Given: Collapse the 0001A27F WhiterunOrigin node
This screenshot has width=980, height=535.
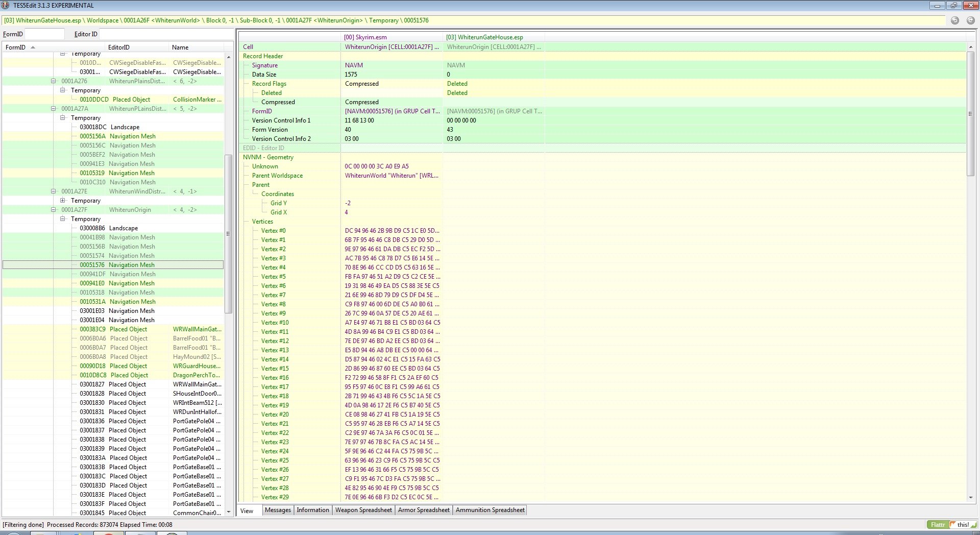Looking at the screenshot, I should (x=53, y=209).
